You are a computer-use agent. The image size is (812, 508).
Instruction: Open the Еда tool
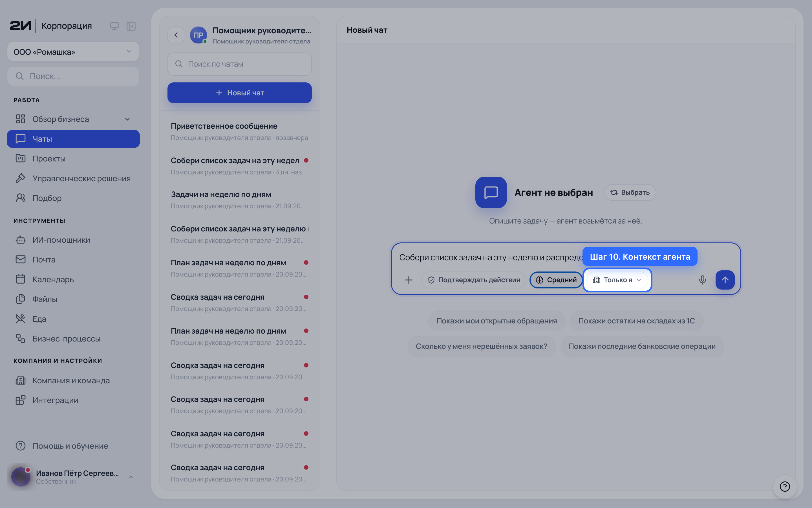[x=73, y=319]
